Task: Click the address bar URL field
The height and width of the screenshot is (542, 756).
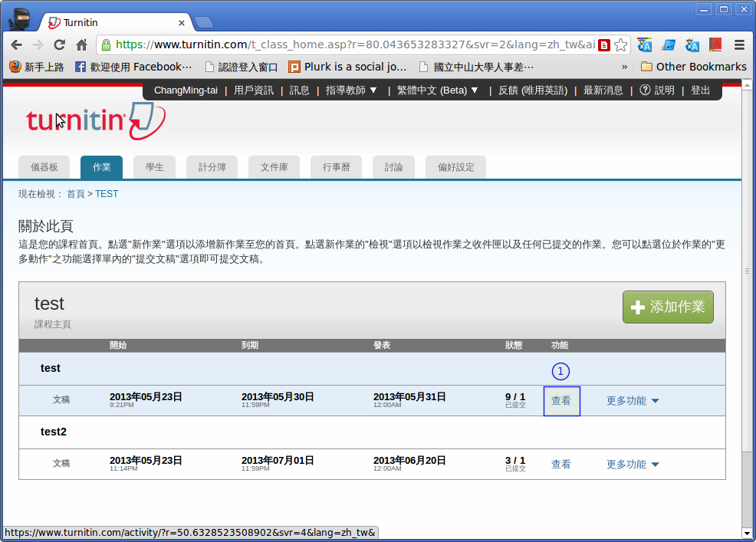Action: tap(353, 45)
